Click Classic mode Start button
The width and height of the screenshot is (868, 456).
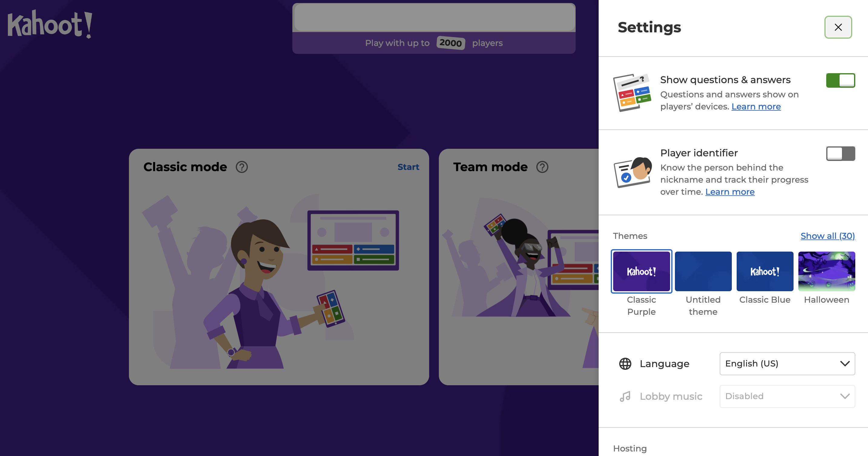pyautogui.click(x=408, y=166)
